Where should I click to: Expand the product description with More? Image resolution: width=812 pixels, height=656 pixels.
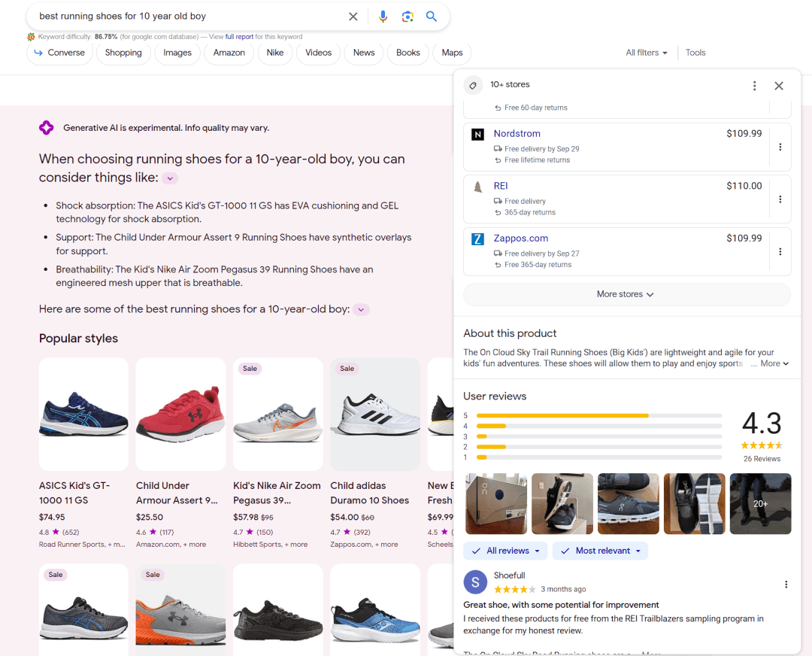(x=774, y=364)
